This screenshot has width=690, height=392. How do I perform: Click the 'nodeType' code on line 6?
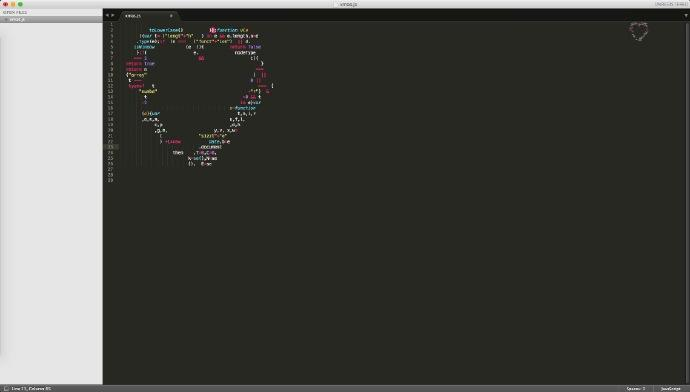pyautogui.click(x=245, y=52)
